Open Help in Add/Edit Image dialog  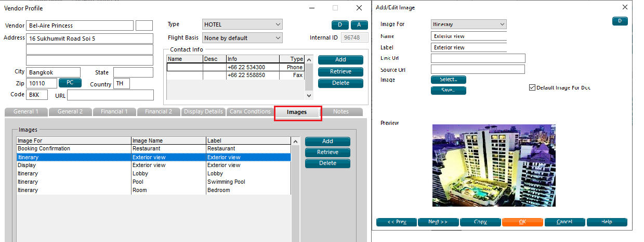tap(607, 222)
